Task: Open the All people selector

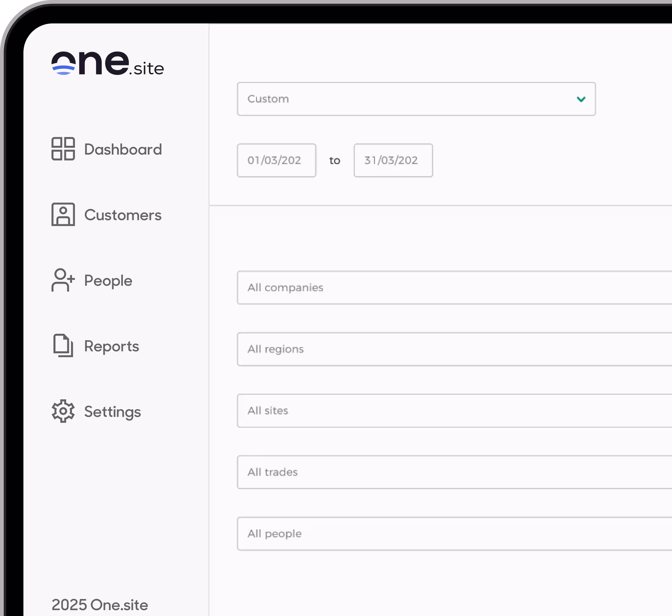Action: coord(453,534)
